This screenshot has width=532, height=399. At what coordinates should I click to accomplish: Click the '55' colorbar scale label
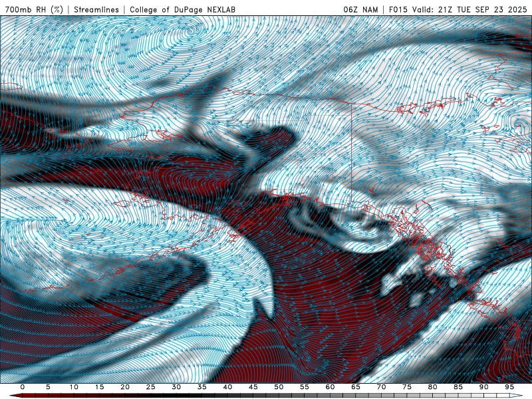pos(305,387)
